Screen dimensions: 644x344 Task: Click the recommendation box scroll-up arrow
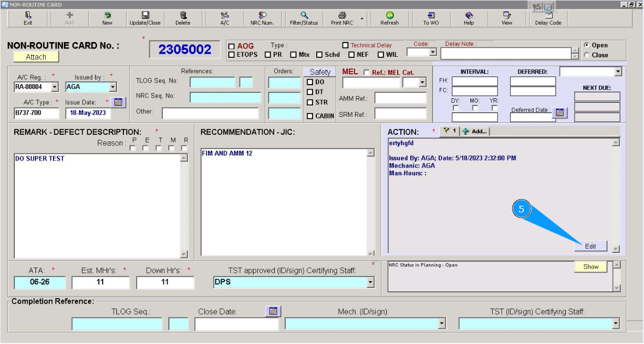(370, 153)
